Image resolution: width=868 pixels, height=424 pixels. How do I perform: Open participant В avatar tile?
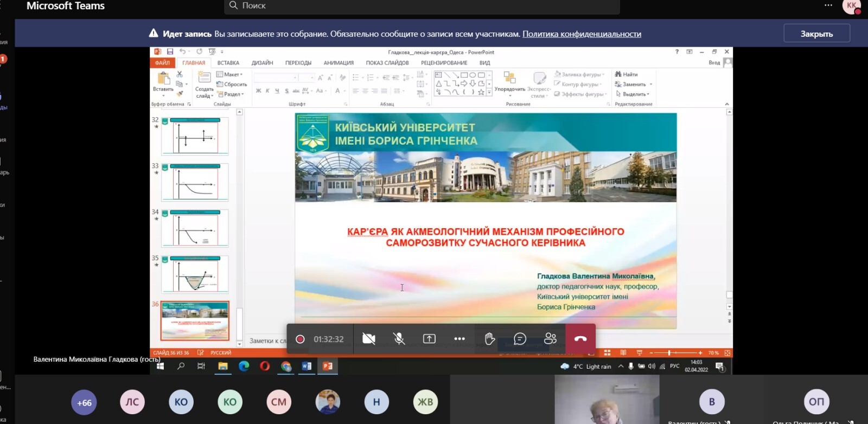click(x=712, y=402)
